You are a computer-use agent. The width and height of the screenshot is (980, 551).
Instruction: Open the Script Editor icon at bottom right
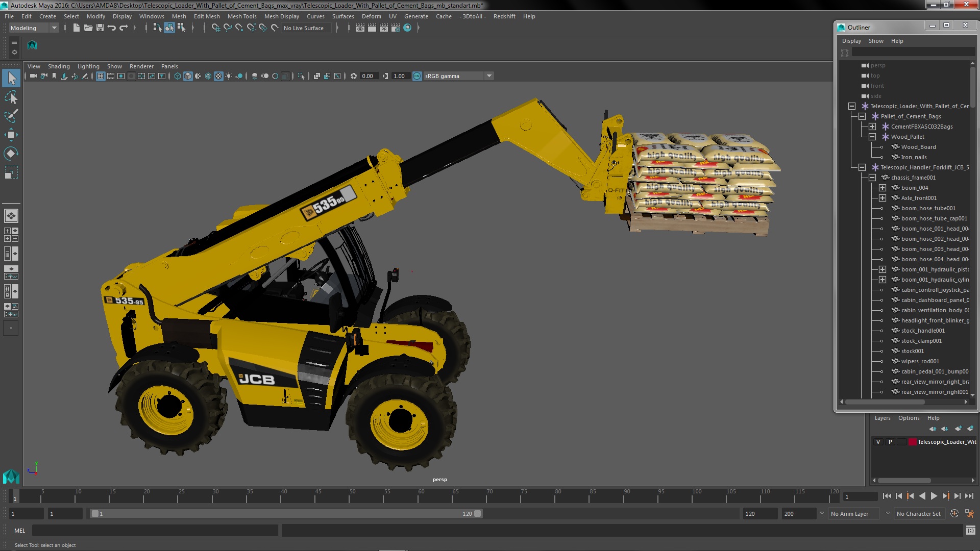pyautogui.click(x=970, y=531)
